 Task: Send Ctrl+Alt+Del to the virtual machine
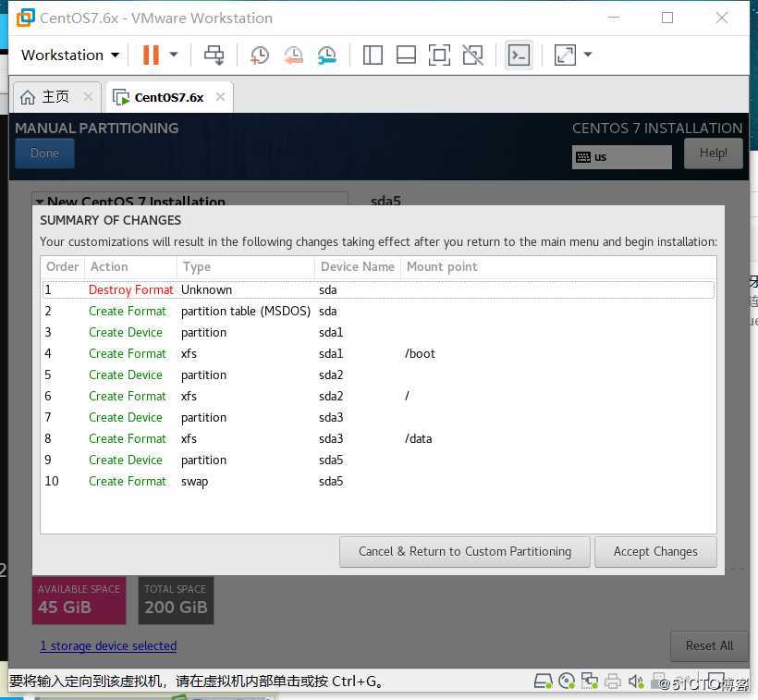(x=214, y=55)
